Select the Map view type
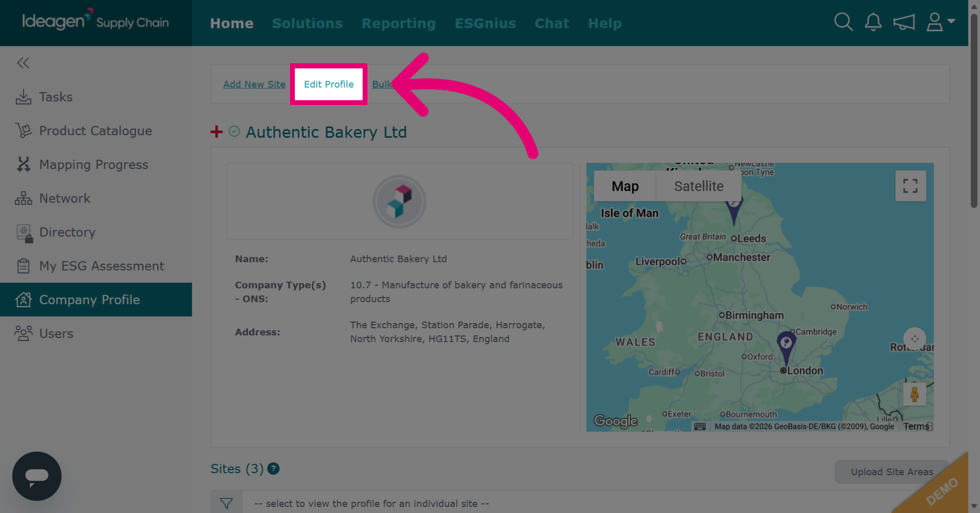 point(625,186)
